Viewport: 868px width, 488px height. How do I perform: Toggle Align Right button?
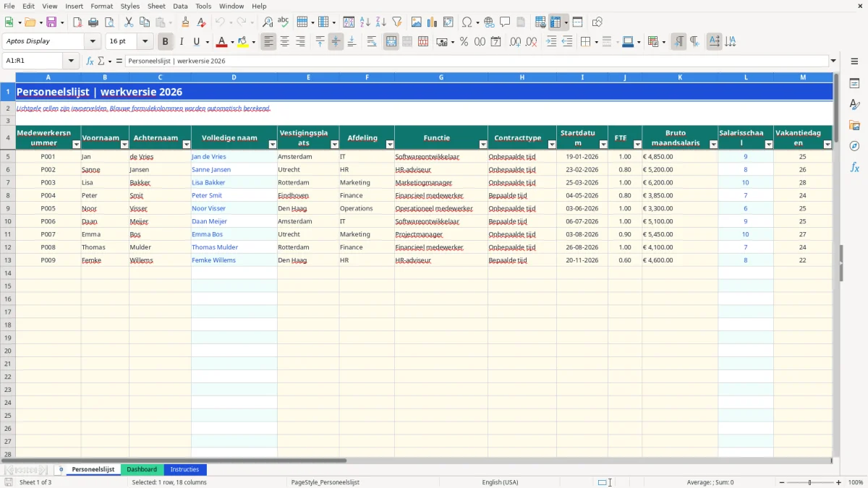tap(300, 42)
